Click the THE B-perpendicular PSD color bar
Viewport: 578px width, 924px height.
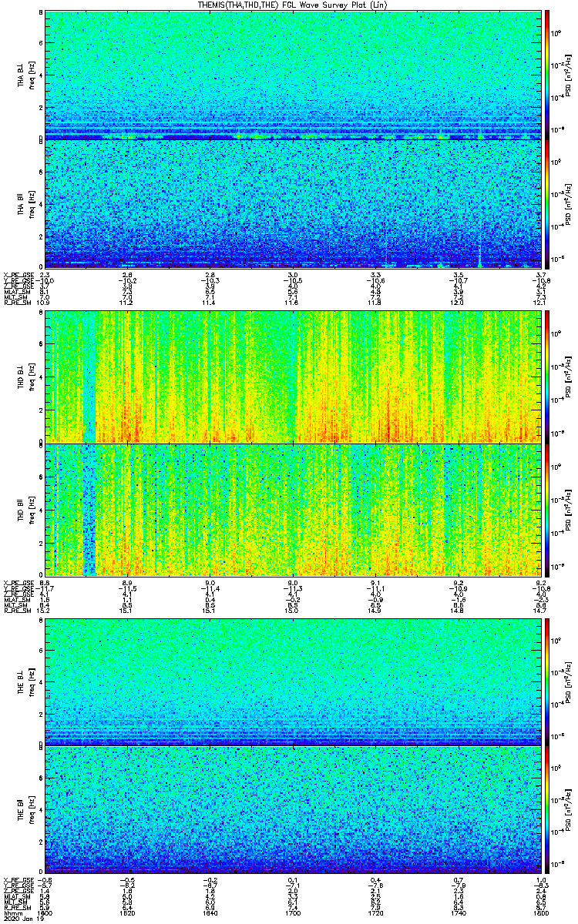pyautogui.click(x=547, y=682)
